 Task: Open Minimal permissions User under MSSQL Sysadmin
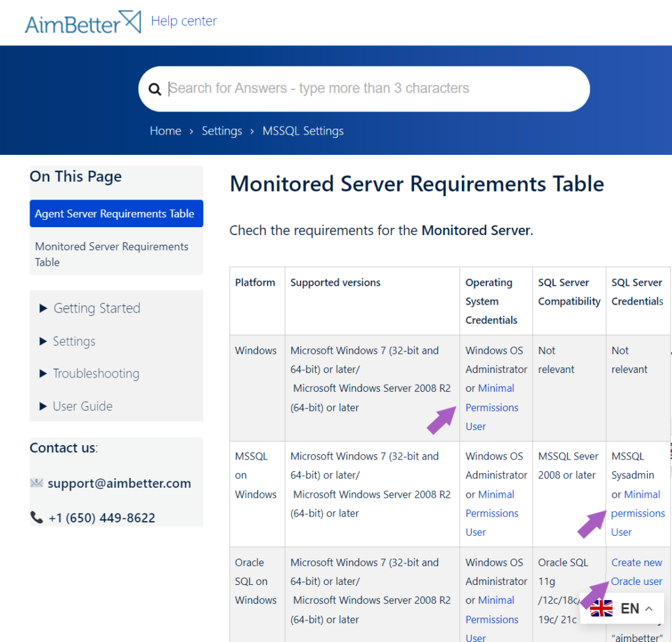638,513
